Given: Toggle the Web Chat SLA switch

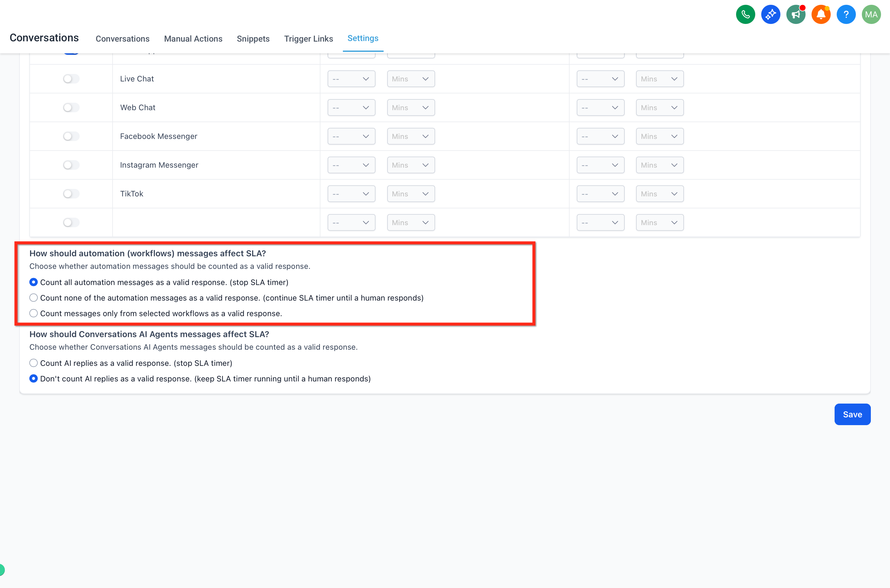Looking at the screenshot, I should click(x=71, y=107).
